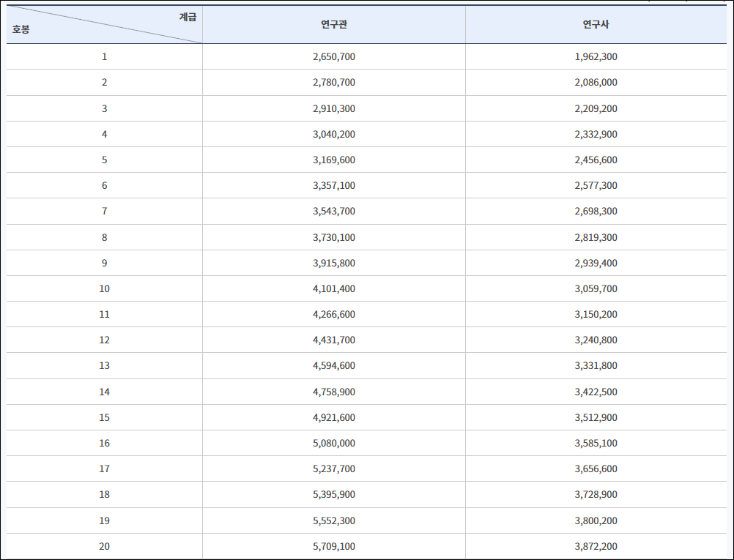Select the cell with 4,431,700

(334, 340)
